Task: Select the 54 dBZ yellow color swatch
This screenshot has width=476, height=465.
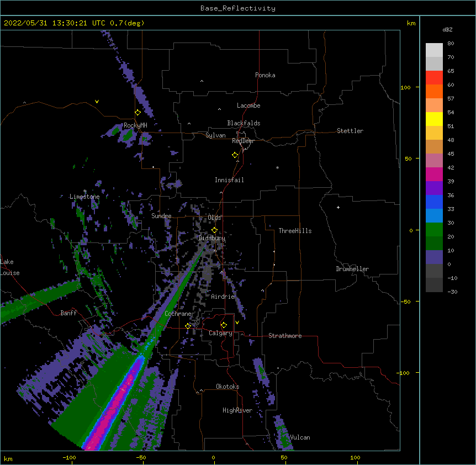Action: (434, 119)
